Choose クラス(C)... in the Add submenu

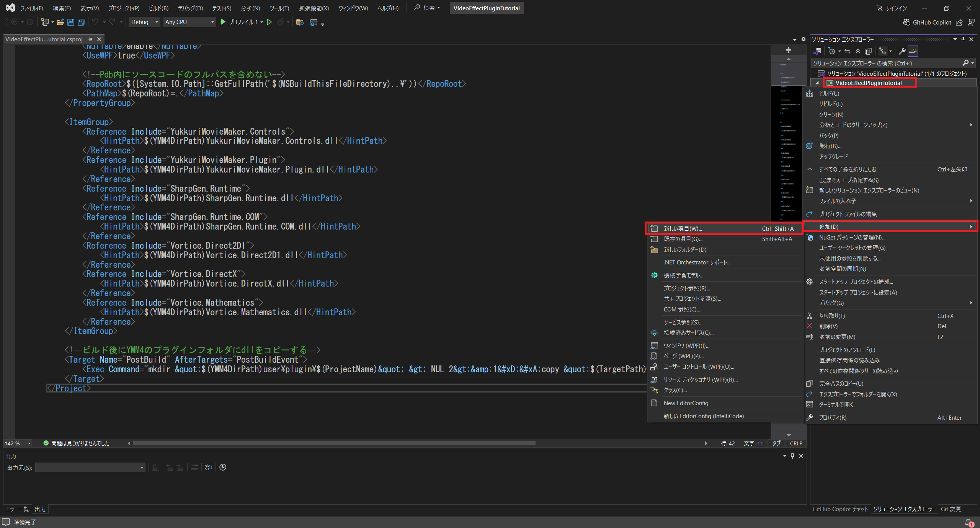[x=675, y=390]
